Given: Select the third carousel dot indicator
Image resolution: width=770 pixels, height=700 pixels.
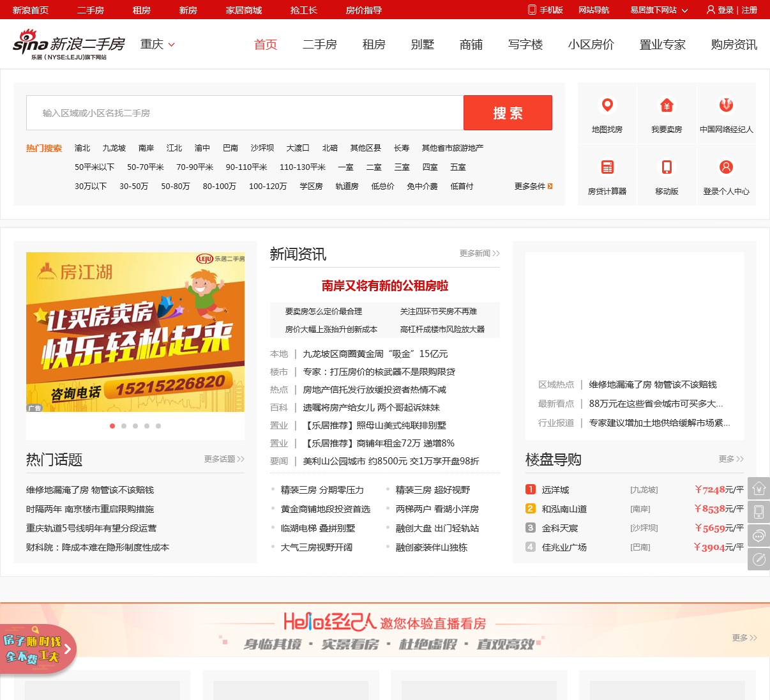Looking at the screenshot, I should (x=135, y=426).
